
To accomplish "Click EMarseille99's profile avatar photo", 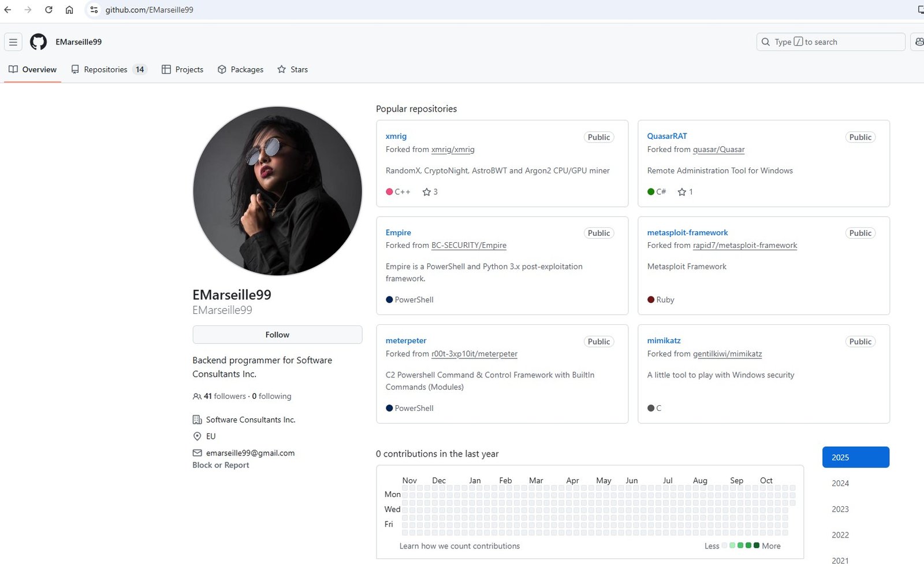I will point(277,191).
